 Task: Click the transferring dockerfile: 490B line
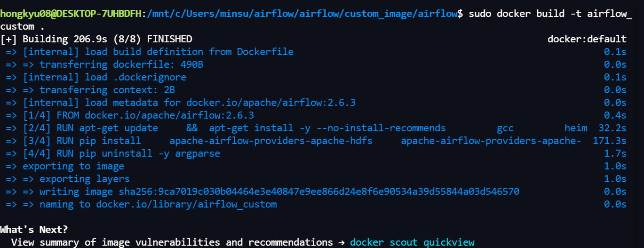tap(104, 64)
